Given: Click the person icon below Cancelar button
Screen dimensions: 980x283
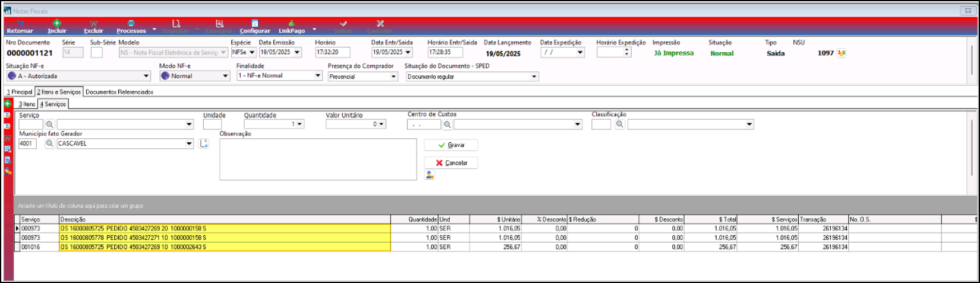Looking at the screenshot, I should pyautogui.click(x=429, y=174).
